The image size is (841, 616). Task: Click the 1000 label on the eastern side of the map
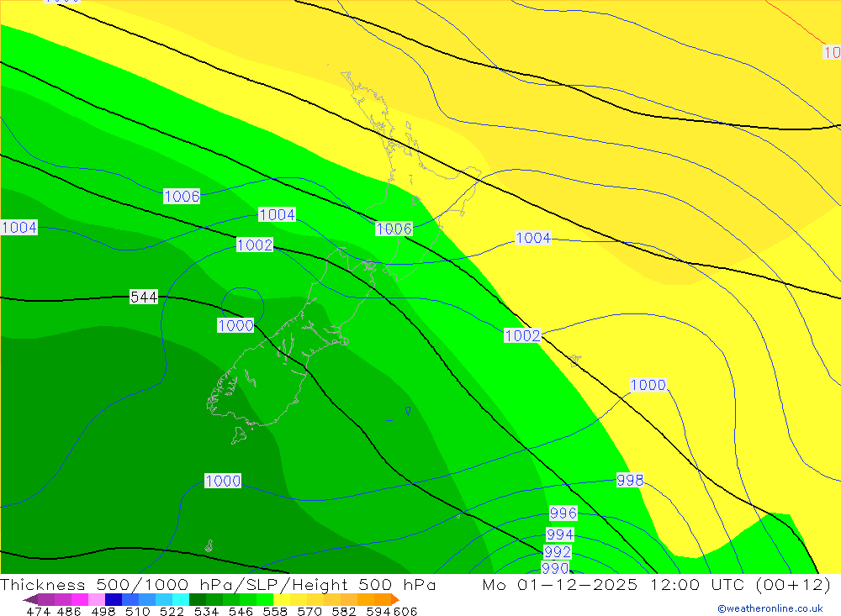click(x=648, y=385)
